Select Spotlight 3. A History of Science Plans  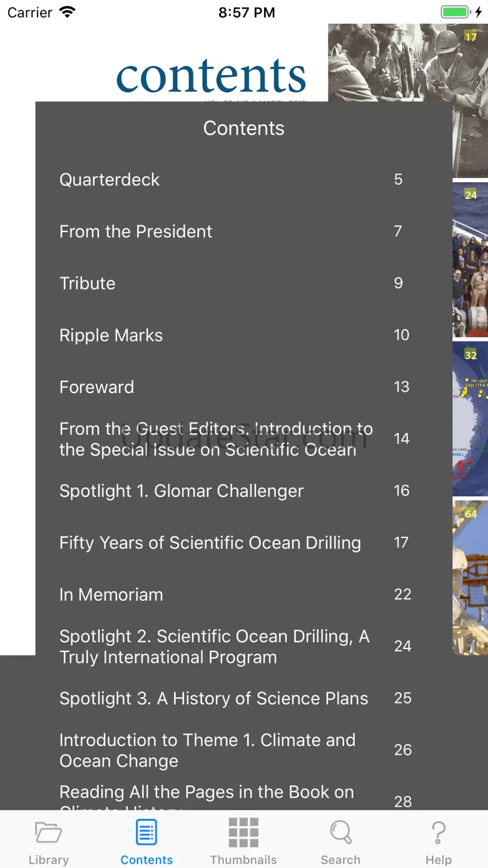pyautogui.click(x=214, y=699)
